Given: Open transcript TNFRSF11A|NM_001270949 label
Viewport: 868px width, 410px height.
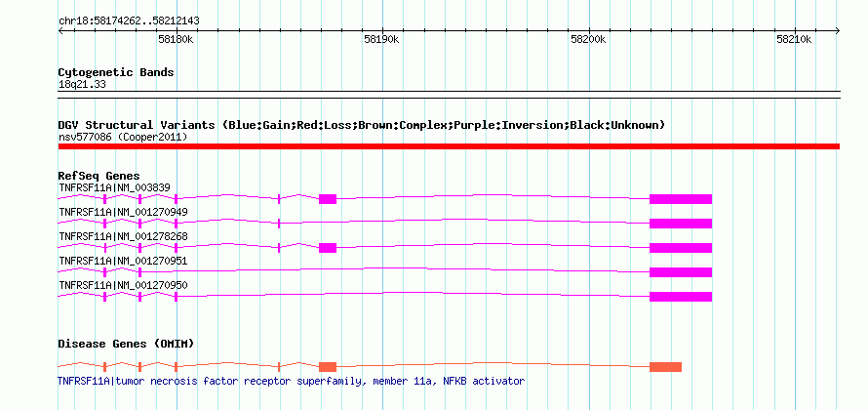Looking at the screenshot, I should [124, 212].
